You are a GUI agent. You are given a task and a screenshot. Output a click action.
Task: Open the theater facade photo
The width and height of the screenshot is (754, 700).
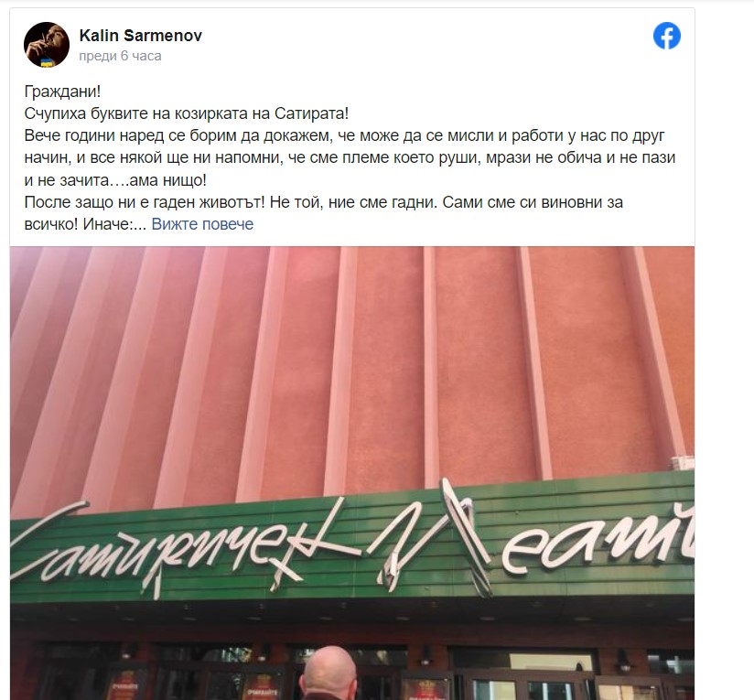click(x=352, y=473)
